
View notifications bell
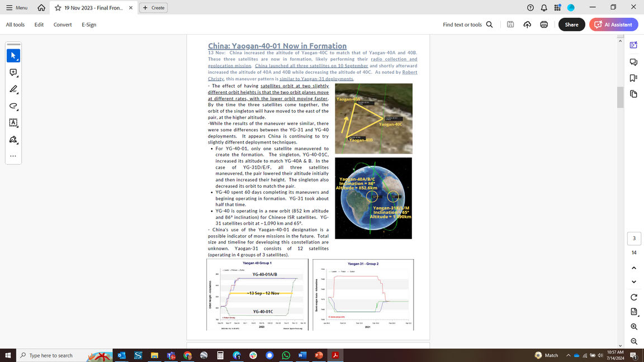coord(544,7)
